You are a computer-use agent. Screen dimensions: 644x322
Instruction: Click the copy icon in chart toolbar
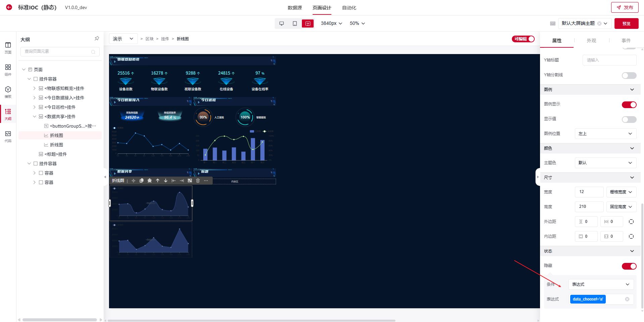point(142,181)
